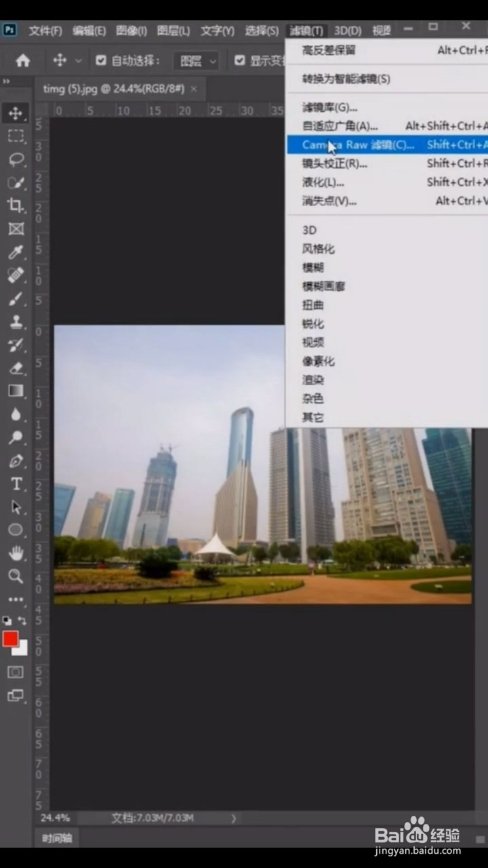Open the 编辑(E) menu
This screenshot has width=488, height=868.
pyautogui.click(x=89, y=31)
